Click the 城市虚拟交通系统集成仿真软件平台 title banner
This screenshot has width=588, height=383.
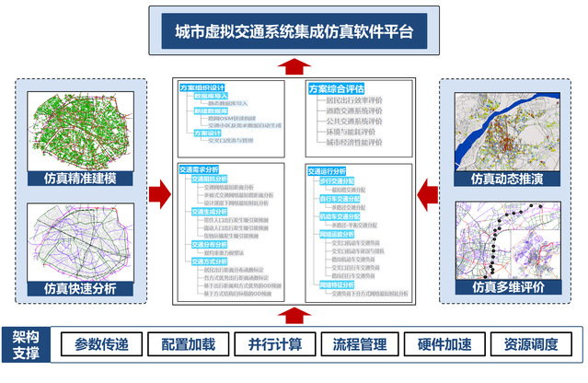[x=294, y=29]
